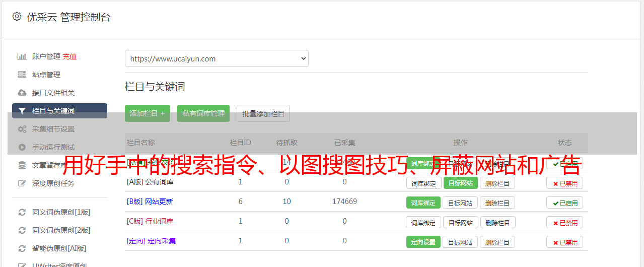This screenshot has width=644, height=267.
Task: Click 批量添加栏目 button
Action: (x=263, y=113)
